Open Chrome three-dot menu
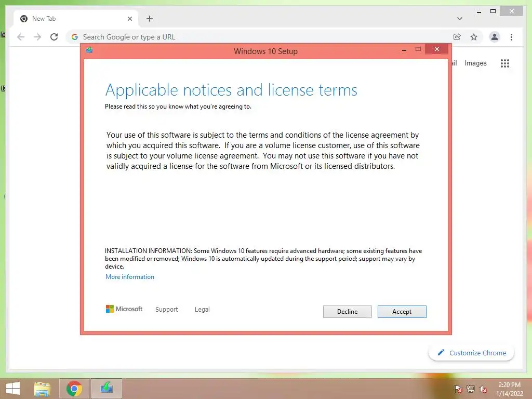Viewport: 532px width, 399px height. [x=511, y=37]
